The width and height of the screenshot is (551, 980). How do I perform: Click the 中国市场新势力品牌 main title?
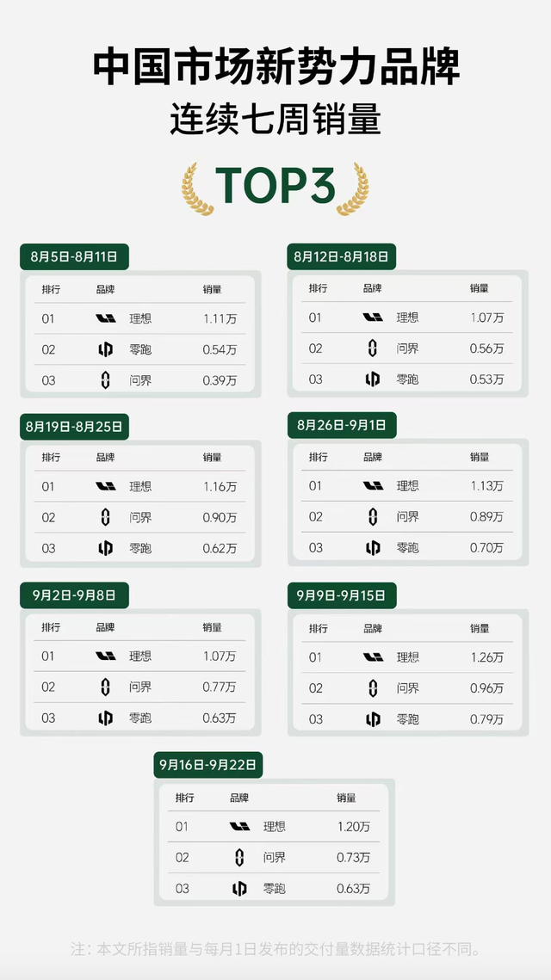coord(275,65)
